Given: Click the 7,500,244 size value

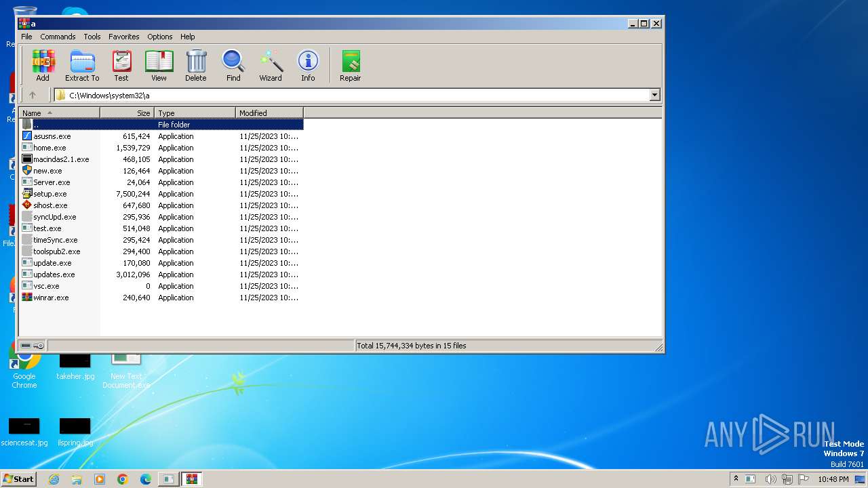Looking at the screenshot, I should [133, 194].
